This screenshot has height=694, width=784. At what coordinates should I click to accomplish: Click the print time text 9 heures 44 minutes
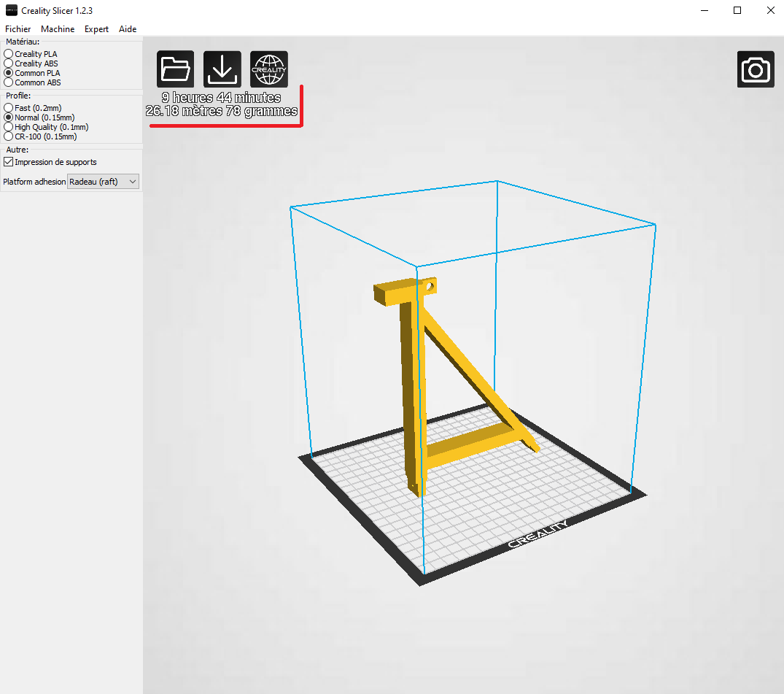221,97
